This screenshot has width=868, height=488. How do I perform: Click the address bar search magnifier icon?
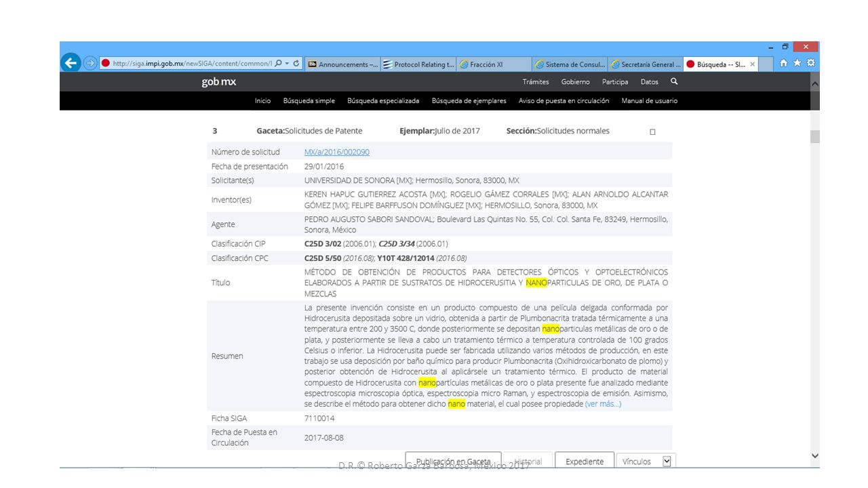(x=278, y=64)
